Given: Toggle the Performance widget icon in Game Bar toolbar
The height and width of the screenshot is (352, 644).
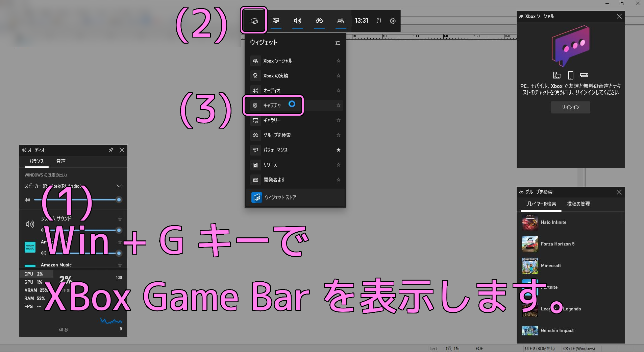Looking at the screenshot, I should [276, 21].
